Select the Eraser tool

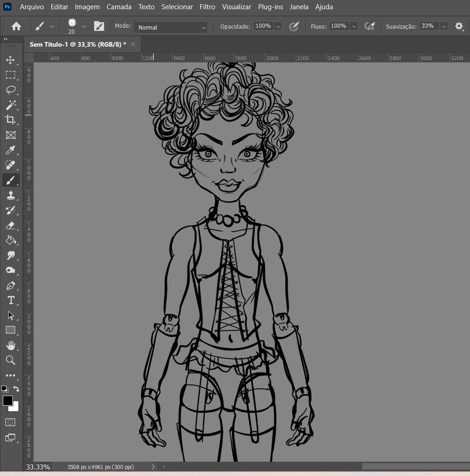10,225
